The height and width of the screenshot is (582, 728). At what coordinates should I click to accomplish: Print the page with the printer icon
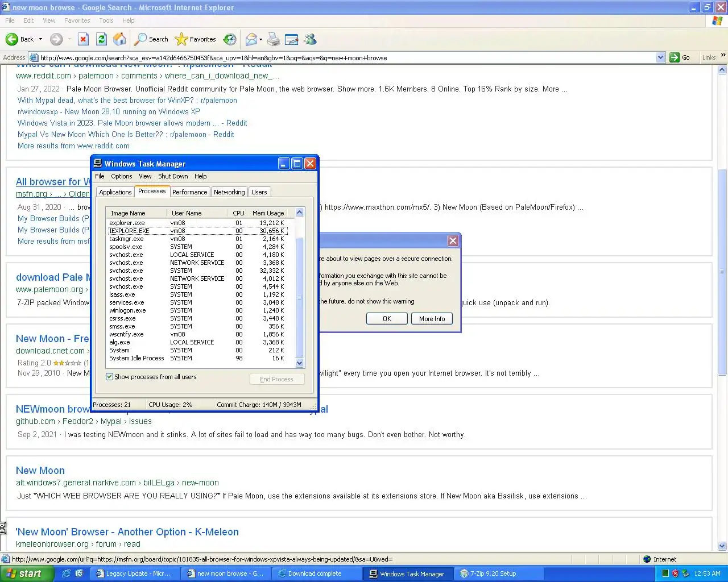point(274,39)
